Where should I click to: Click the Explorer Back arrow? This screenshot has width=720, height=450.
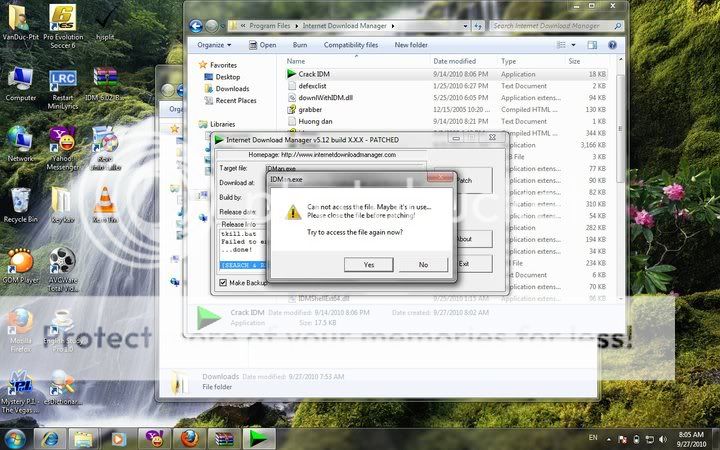click(x=196, y=26)
